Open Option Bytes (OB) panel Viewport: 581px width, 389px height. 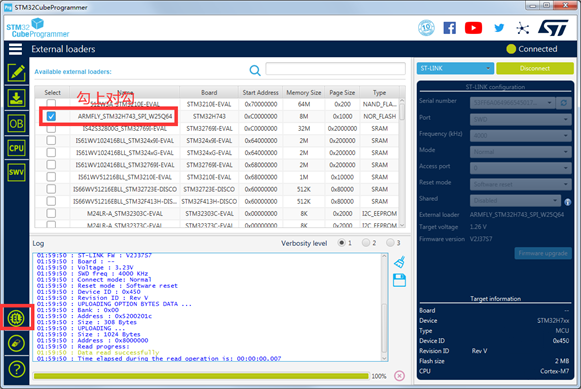[x=16, y=123]
